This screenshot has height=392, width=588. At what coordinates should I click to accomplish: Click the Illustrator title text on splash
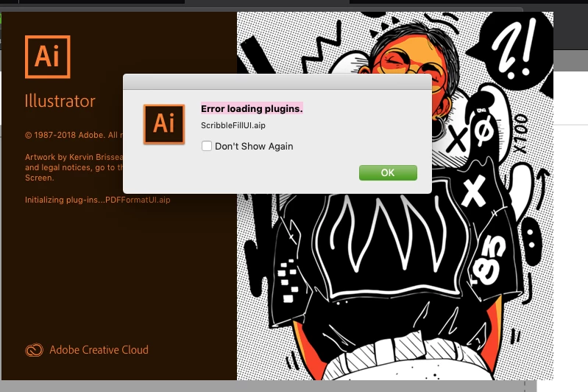(x=60, y=101)
